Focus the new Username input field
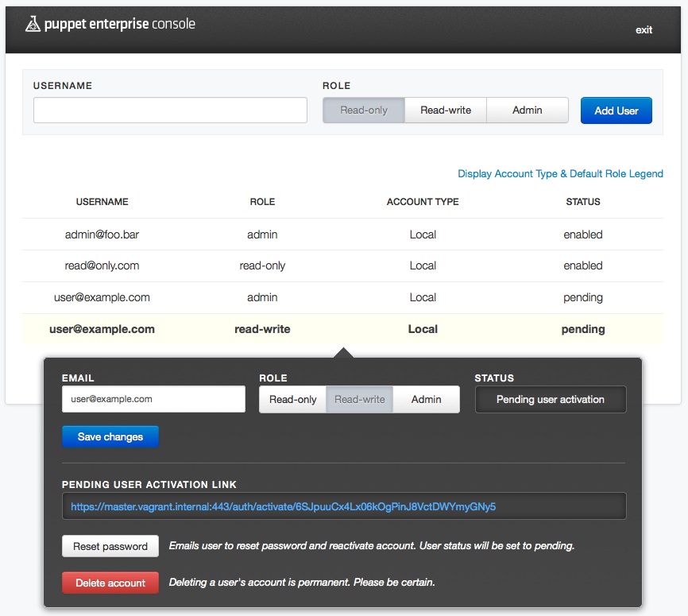This screenshot has width=688, height=616. point(170,110)
